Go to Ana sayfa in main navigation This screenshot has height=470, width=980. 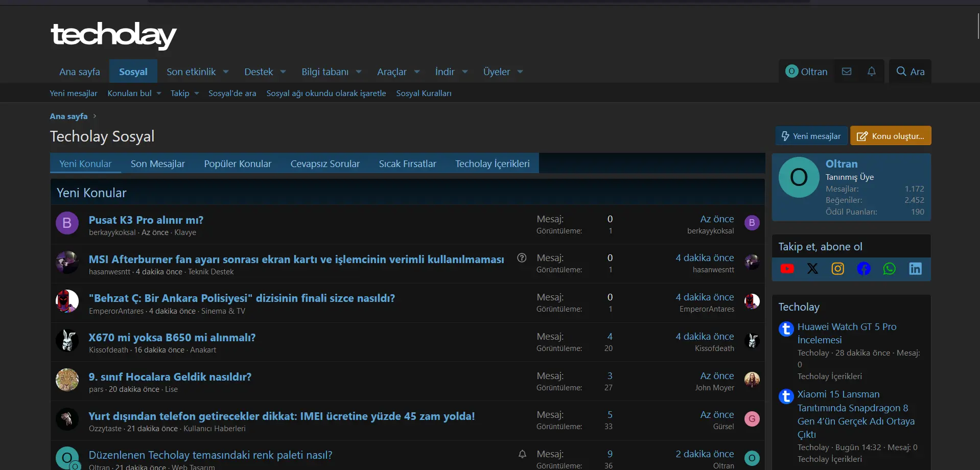pyautogui.click(x=80, y=72)
